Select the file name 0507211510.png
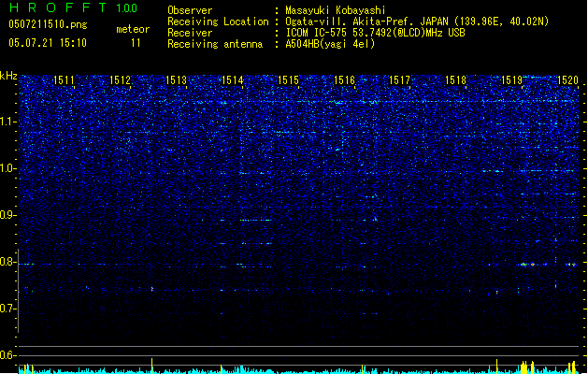The image size is (588, 374). pos(48,24)
